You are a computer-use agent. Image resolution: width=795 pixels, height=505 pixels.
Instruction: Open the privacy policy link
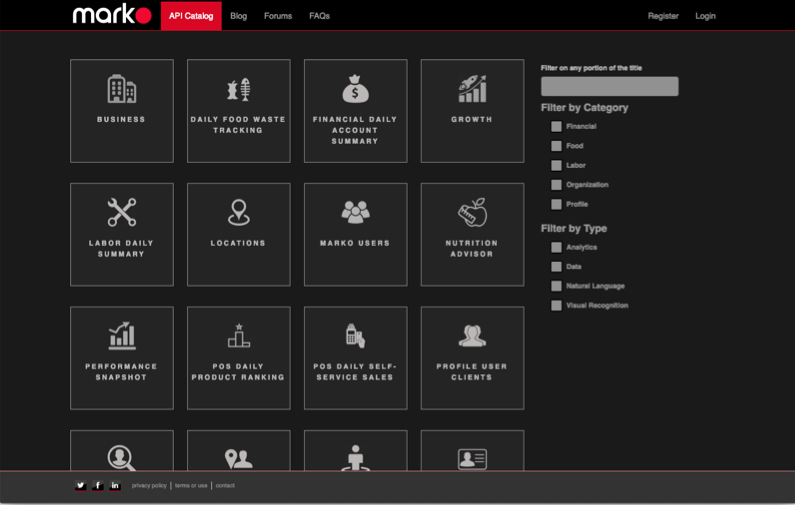tap(149, 485)
